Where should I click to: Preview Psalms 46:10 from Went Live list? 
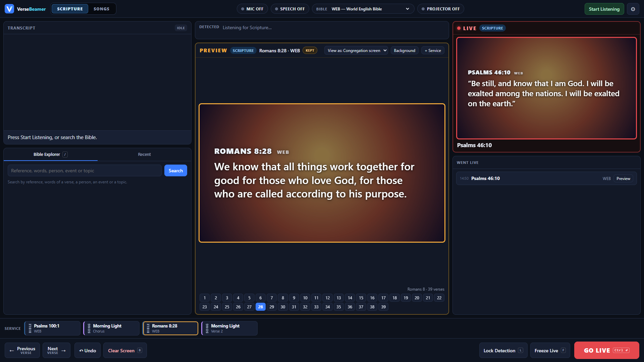click(x=623, y=179)
